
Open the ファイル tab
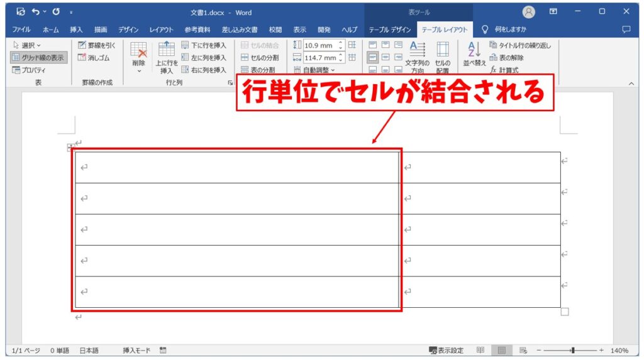[21, 30]
